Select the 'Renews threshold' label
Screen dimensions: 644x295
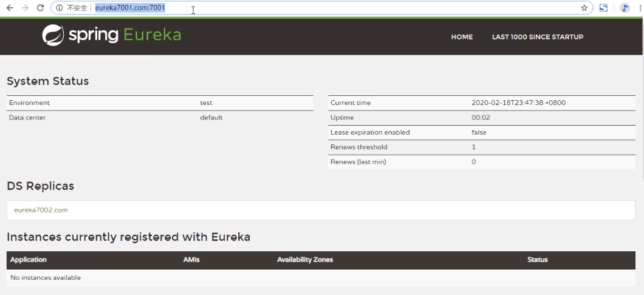coord(359,147)
